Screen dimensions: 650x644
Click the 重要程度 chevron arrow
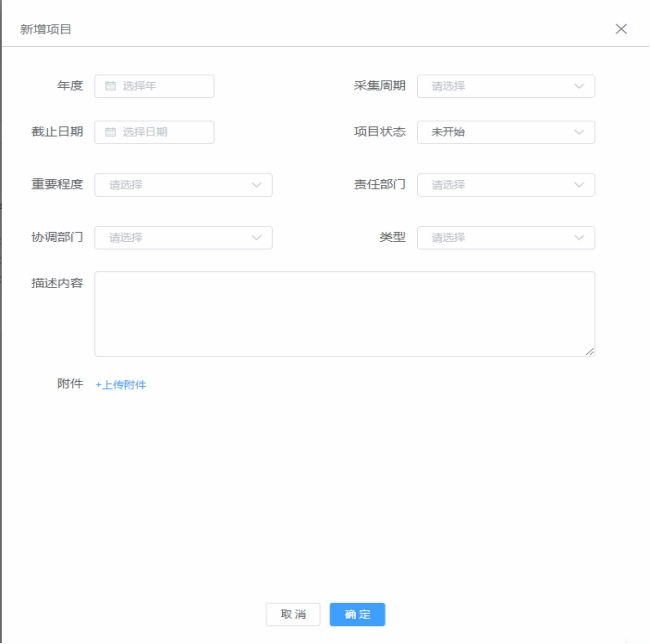pos(256,185)
